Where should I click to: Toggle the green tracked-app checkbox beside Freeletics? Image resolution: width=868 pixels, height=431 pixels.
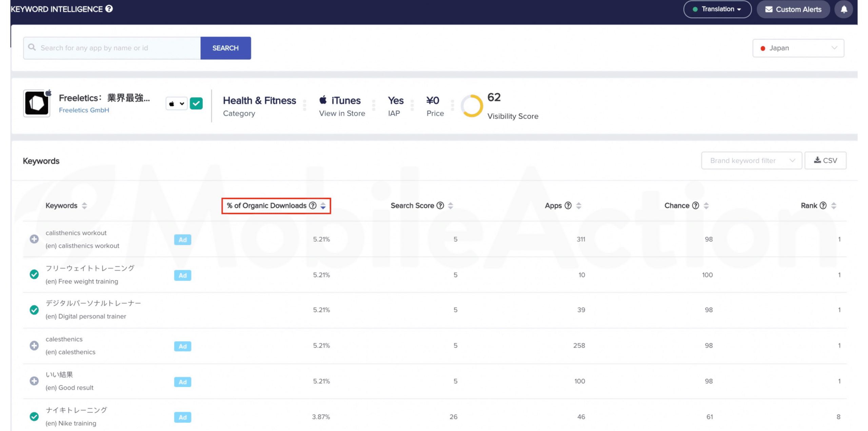coord(196,104)
